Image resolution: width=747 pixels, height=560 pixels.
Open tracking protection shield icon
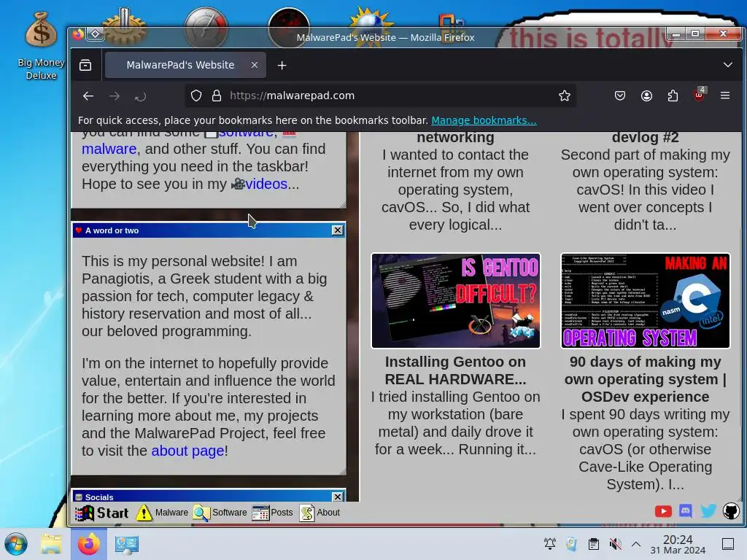pos(196,96)
